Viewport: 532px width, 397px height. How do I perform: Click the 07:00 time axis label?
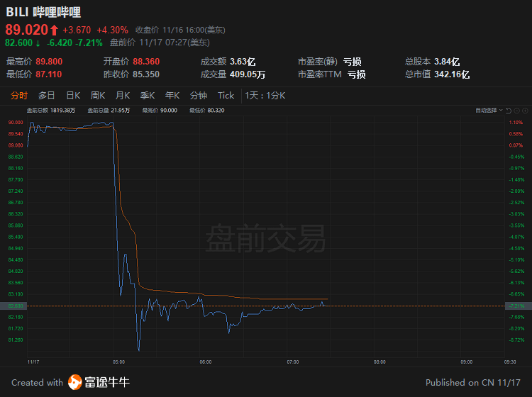293,362
